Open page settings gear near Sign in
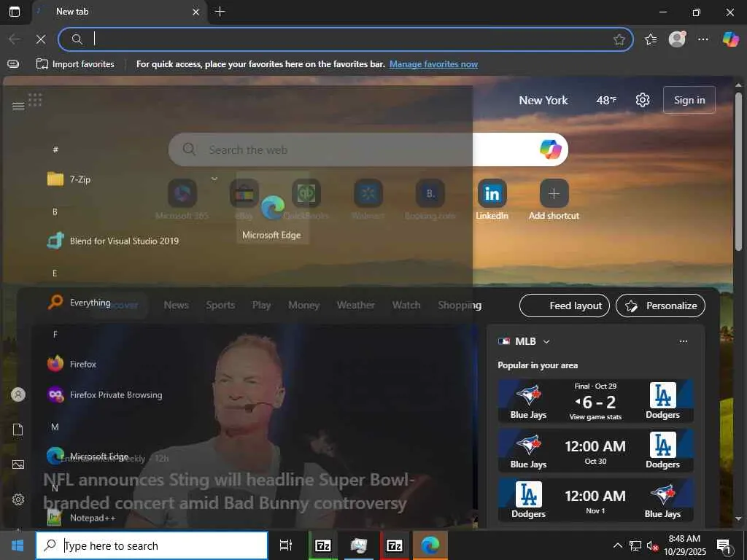The image size is (747, 560). click(x=642, y=100)
